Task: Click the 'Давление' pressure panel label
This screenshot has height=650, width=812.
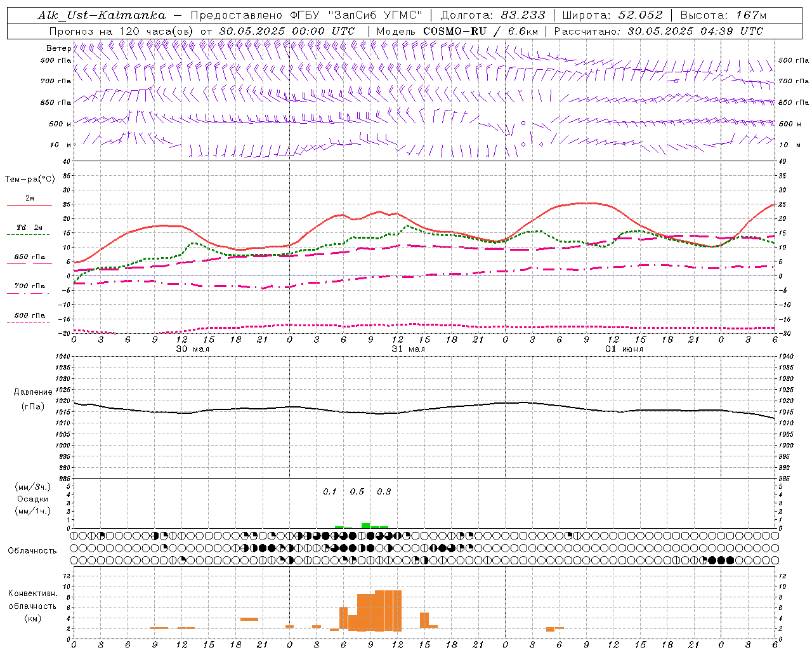Action: coord(33,392)
